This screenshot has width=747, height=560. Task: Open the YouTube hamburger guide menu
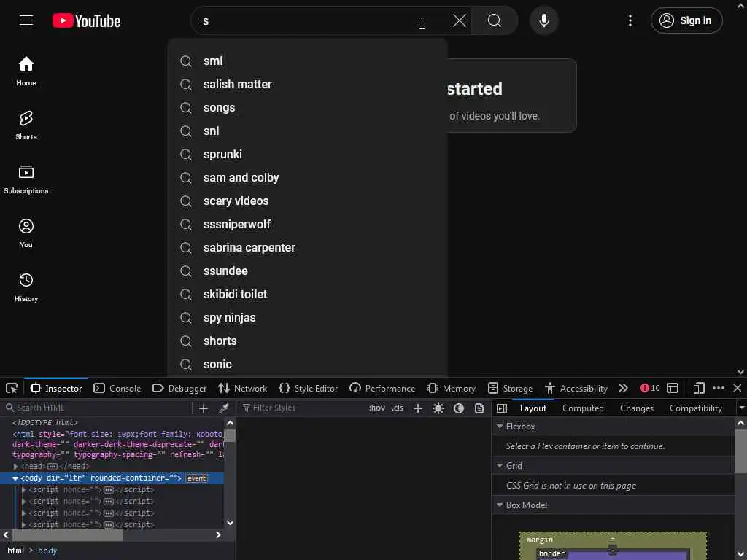click(x=26, y=20)
